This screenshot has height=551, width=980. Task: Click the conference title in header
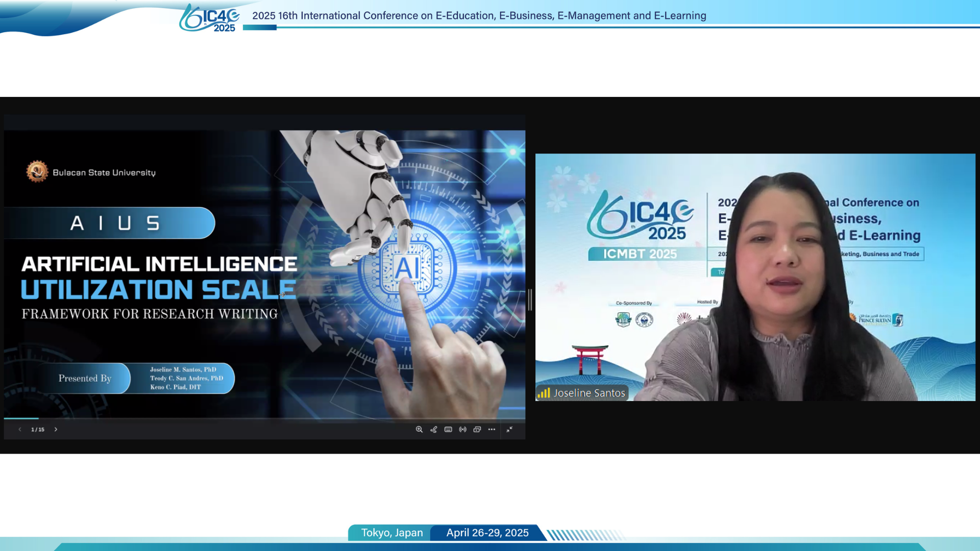(479, 16)
